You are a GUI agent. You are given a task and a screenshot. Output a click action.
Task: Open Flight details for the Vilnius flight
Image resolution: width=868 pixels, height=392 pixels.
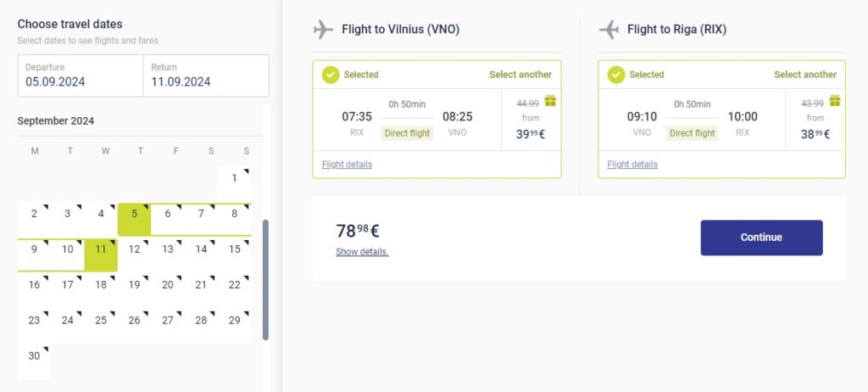point(347,165)
